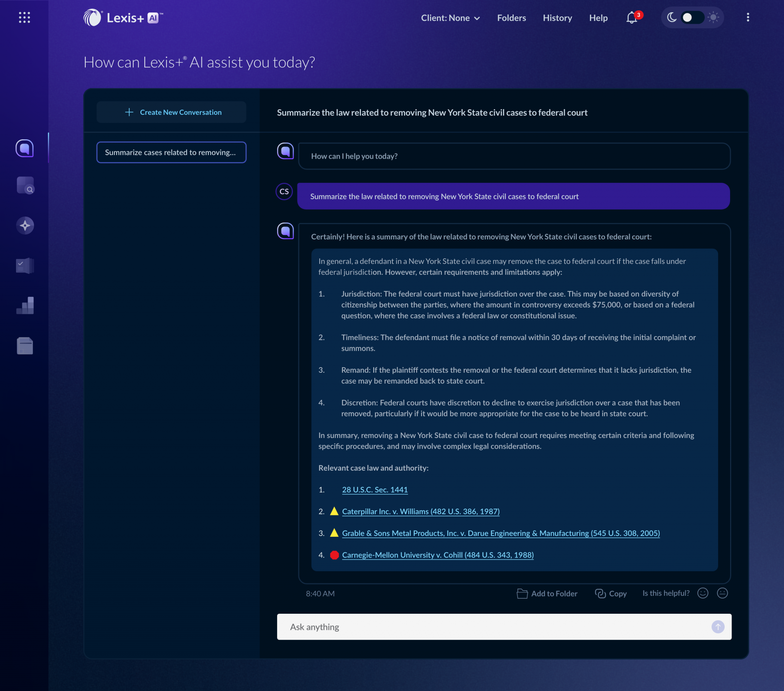Select the analytics chart icon in the sidebar
Screen dimensions: 784x691
24,306
